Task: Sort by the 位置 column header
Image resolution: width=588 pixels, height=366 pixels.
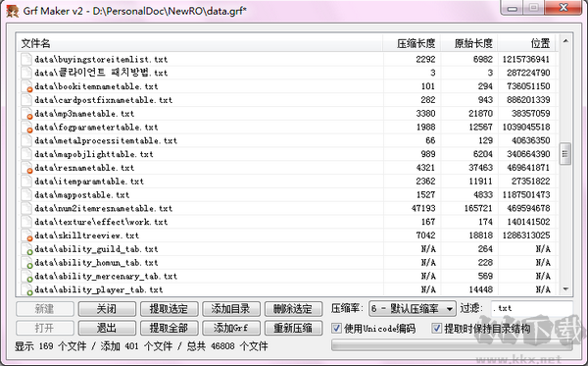Action: [527, 43]
